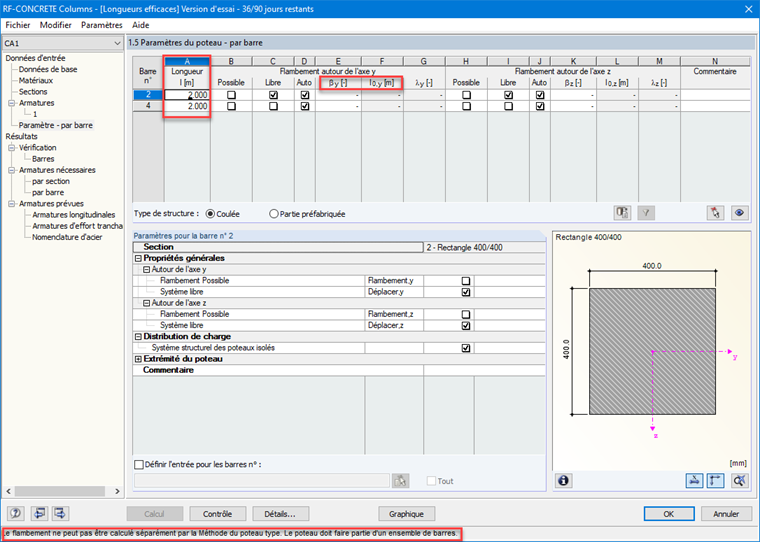Click the help question mark icon
Screen dimensions: 760x542
click(x=16, y=513)
